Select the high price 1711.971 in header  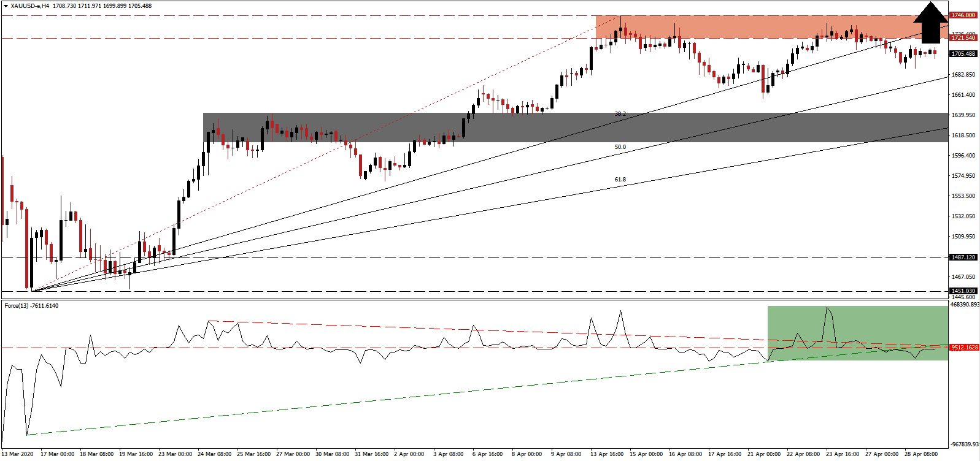point(90,6)
